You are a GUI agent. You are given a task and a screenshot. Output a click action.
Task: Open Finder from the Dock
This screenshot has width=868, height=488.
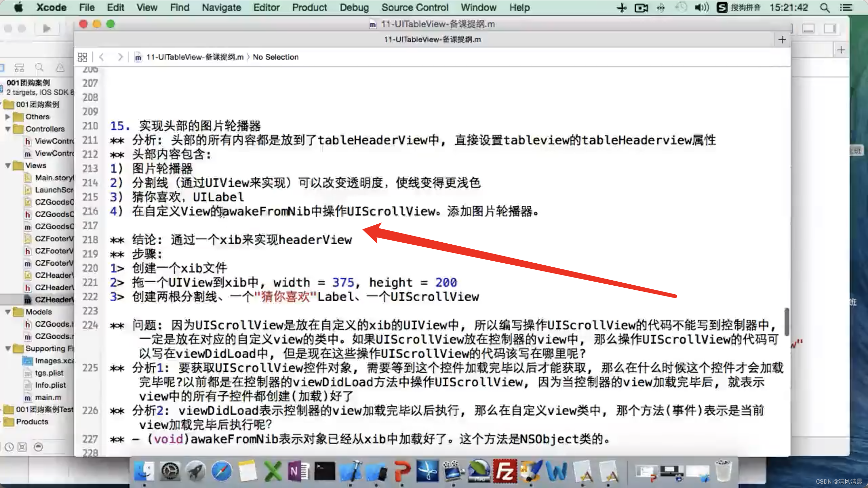(x=144, y=471)
